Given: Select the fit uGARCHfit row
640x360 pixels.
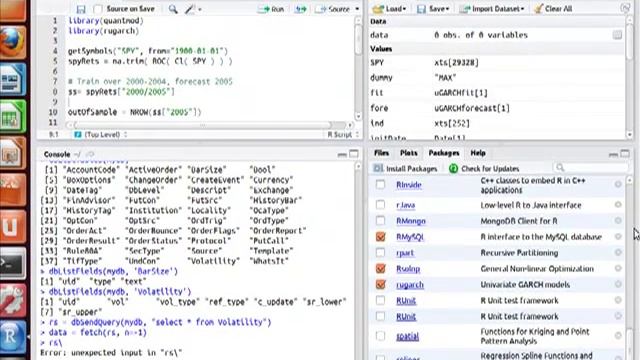Looking at the screenshot, I should click(496, 93).
